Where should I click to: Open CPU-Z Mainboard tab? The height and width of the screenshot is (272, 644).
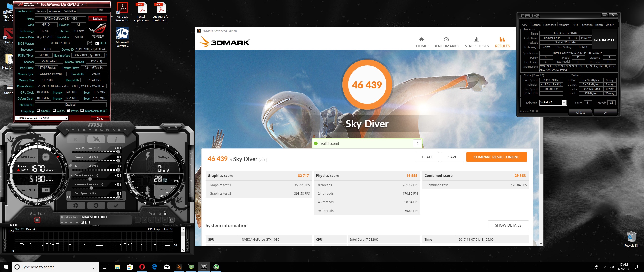pyautogui.click(x=550, y=25)
